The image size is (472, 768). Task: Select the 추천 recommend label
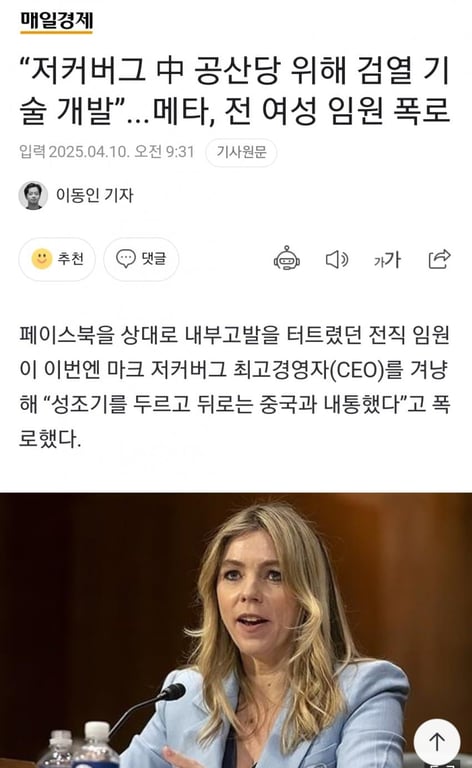pyautogui.click(x=71, y=258)
